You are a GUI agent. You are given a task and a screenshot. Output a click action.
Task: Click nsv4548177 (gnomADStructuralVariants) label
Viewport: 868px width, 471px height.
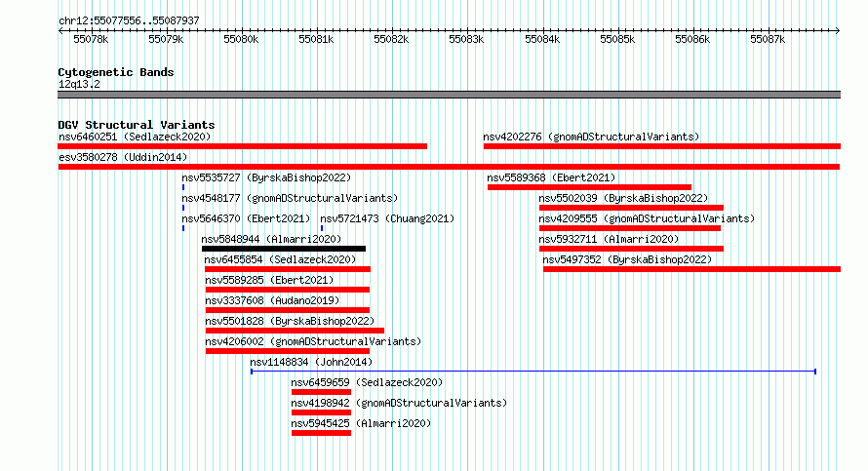point(290,198)
